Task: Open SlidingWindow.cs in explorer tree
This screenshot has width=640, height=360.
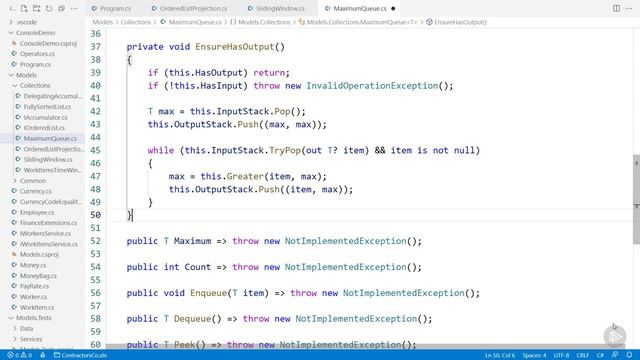Action: 48,160
